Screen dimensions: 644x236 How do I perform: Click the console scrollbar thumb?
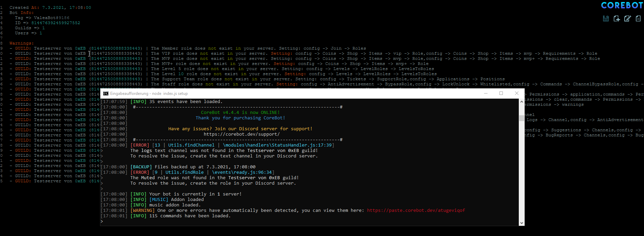tap(522, 118)
